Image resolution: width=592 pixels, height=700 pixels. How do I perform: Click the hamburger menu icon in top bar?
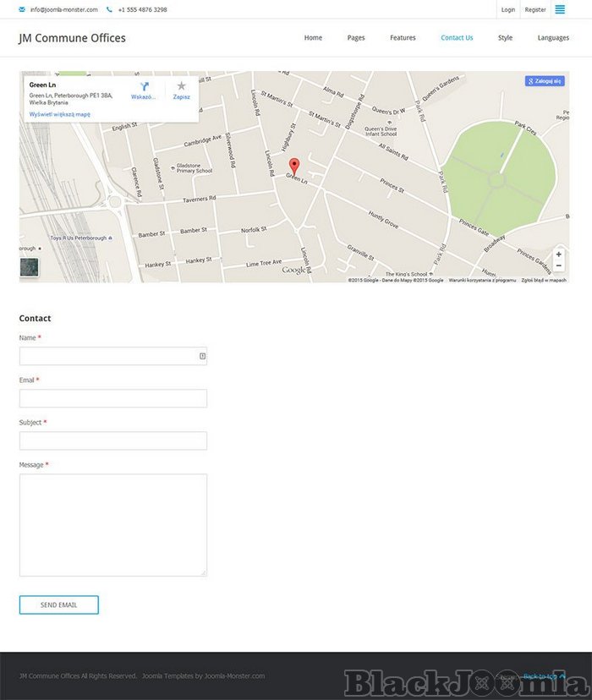tap(560, 9)
